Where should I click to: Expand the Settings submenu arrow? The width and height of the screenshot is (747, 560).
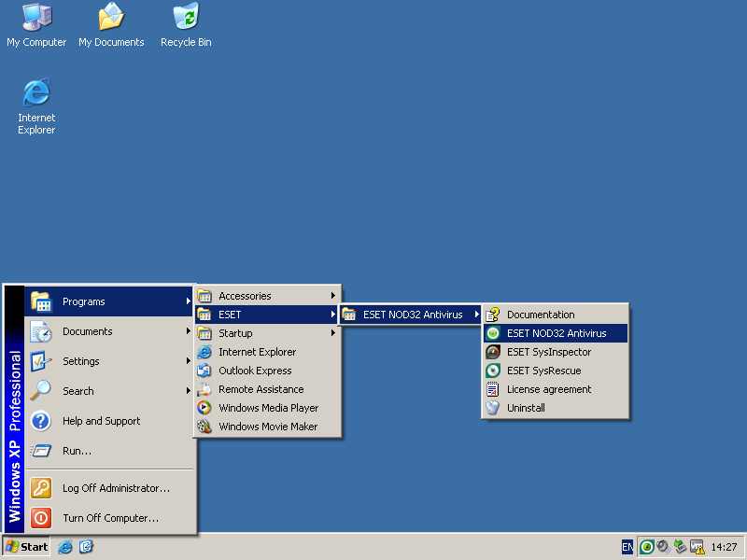[x=189, y=361]
